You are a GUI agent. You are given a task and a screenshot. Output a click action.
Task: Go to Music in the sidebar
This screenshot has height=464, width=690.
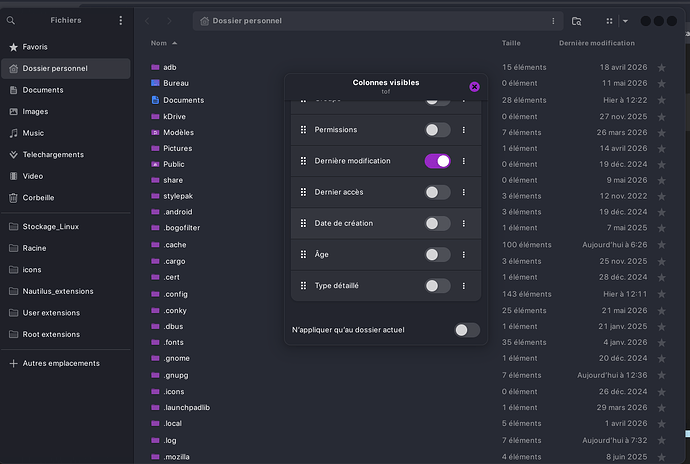66,133
